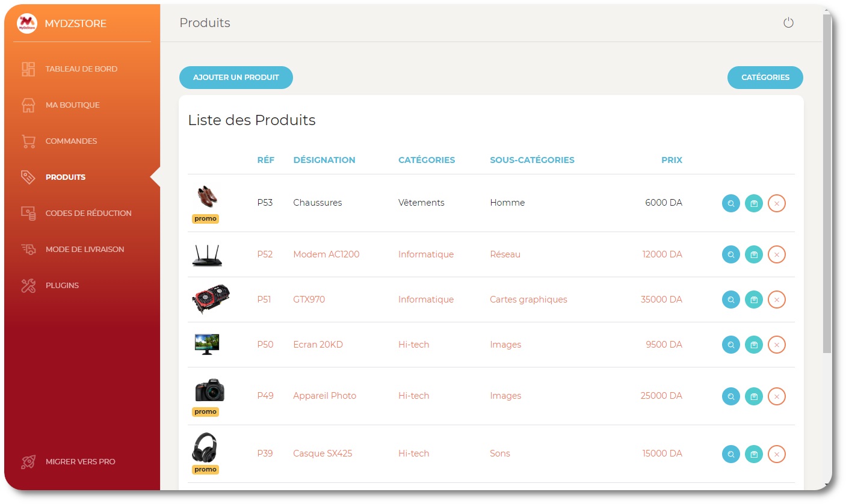
Task: Open magnifier icon for Casque SX425
Action: click(x=730, y=454)
